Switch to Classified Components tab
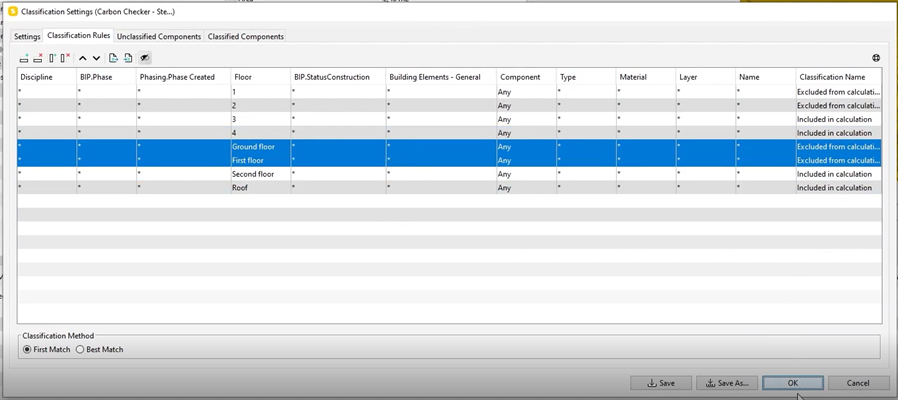The width and height of the screenshot is (898, 400). click(x=245, y=36)
